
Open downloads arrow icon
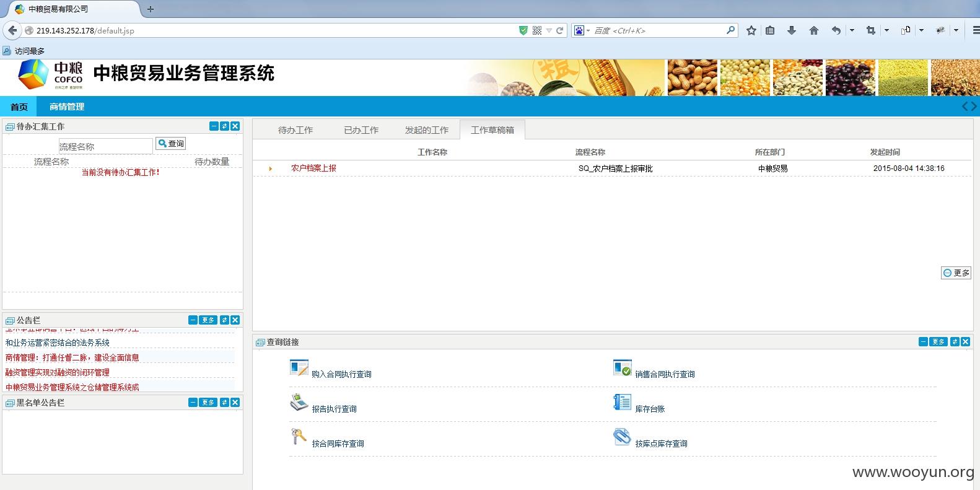tap(792, 30)
